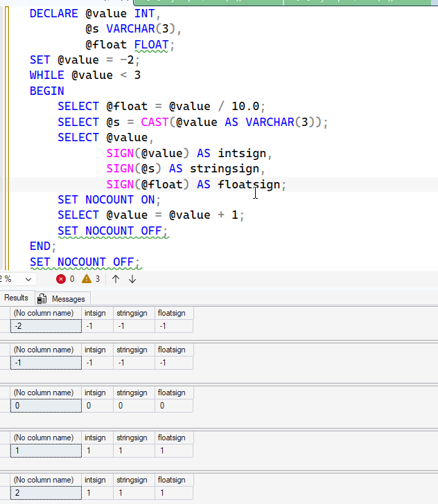
Task: Click the BEGIN keyword in the code
Action: (46, 91)
